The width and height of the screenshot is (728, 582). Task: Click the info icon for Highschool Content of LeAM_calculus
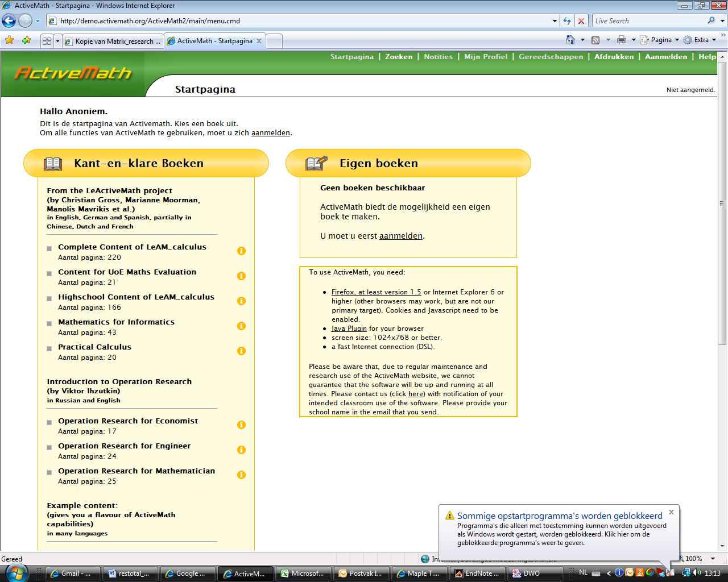click(x=241, y=301)
